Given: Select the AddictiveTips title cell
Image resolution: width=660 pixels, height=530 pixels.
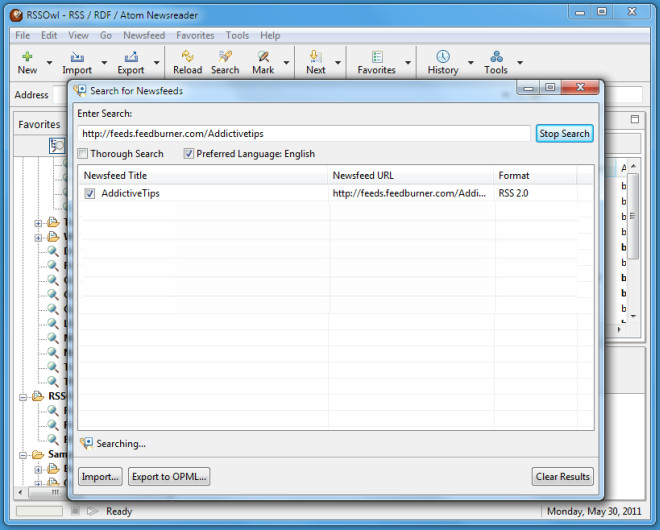Looking at the screenshot, I should pos(130,194).
